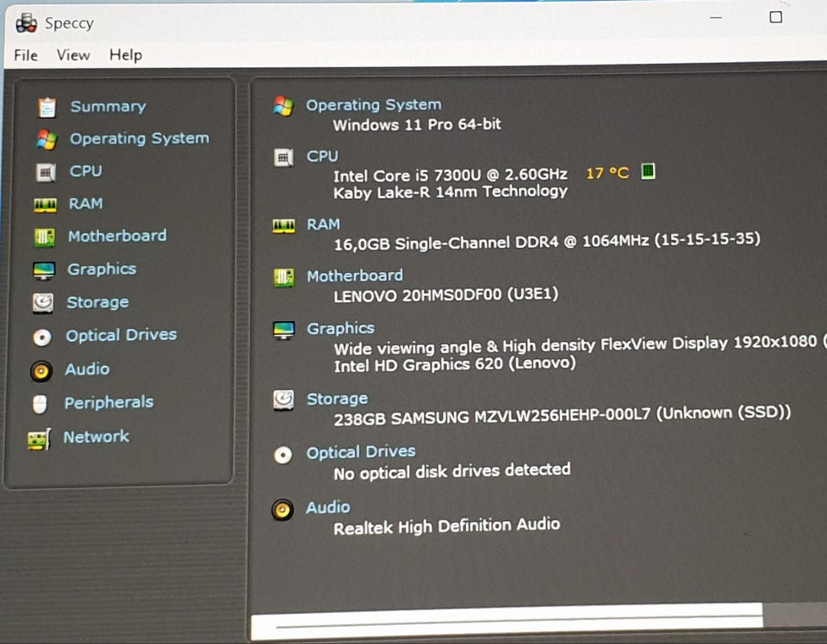Show Audio section from sidebar
Viewport: 827px width, 644px height.
tap(87, 368)
